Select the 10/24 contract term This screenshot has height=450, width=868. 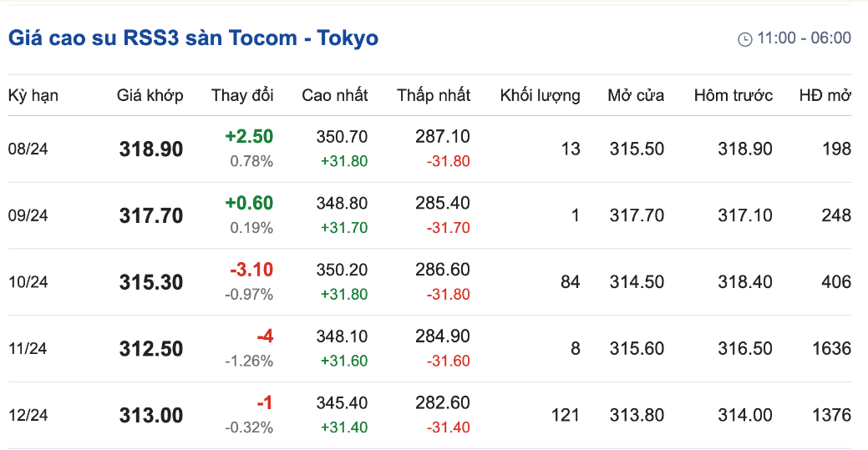[x=28, y=281]
